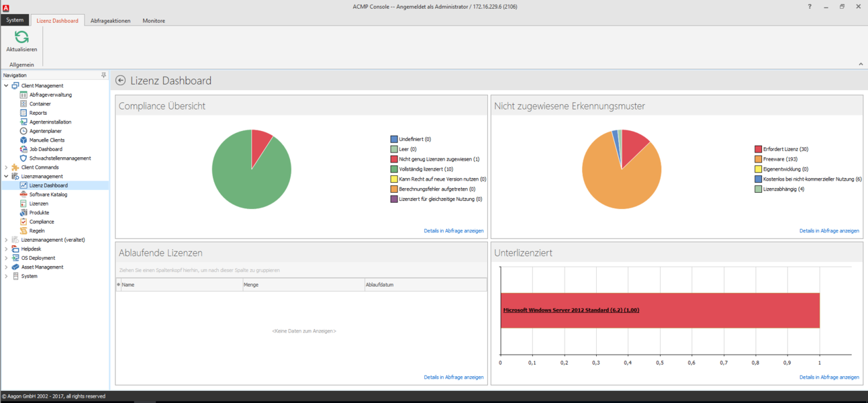Click the Compliance icon in the tree
The width and height of the screenshot is (868, 403).
(23, 222)
